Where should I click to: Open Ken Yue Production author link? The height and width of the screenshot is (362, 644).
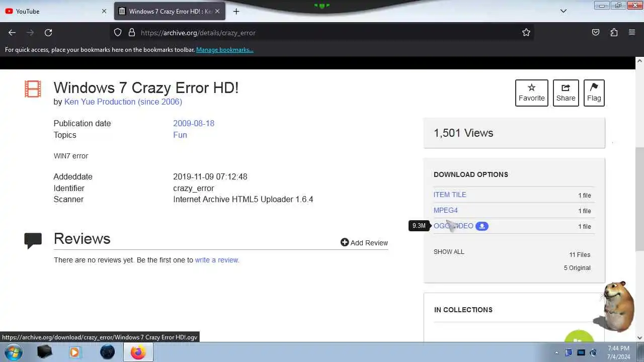(123, 102)
